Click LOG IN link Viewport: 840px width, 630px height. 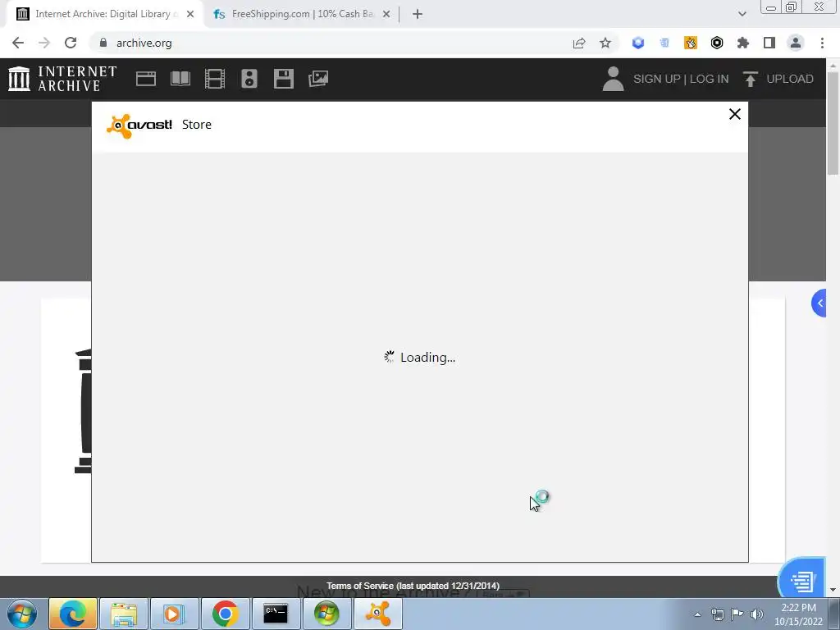pos(709,79)
